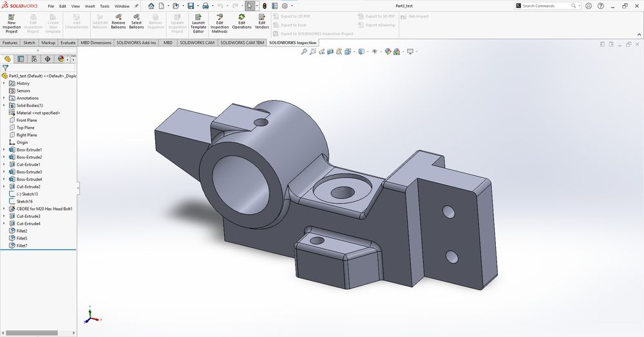Click Previous View icon
The width and height of the screenshot is (644, 337).
[321, 52]
